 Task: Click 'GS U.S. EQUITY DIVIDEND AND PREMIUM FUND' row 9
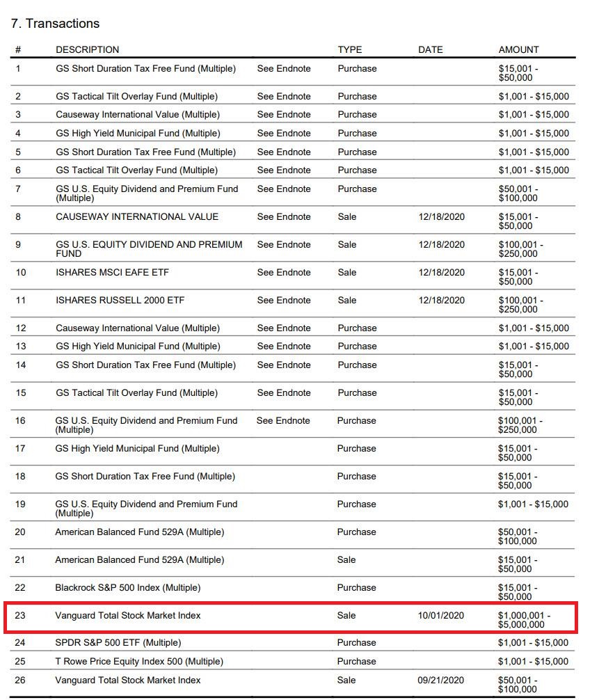click(x=149, y=248)
